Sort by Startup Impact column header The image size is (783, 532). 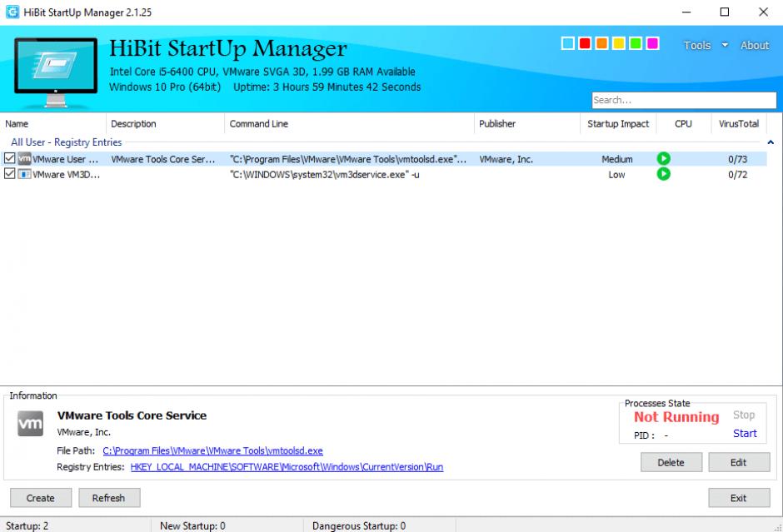(618, 124)
